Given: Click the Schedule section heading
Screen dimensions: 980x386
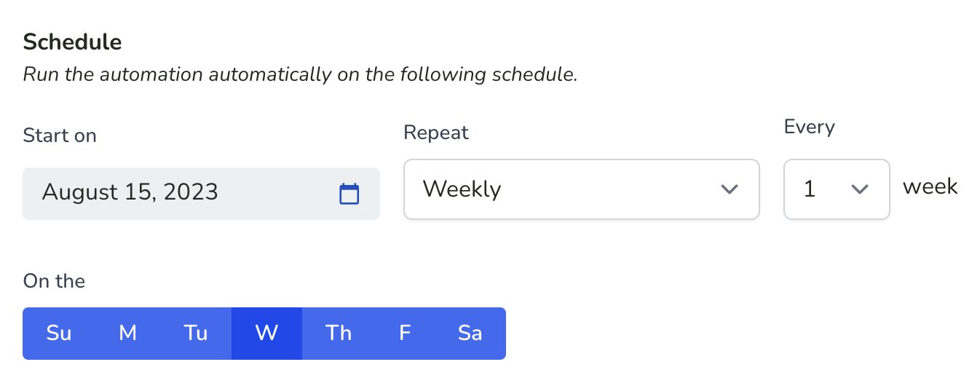Looking at the screenshot, I should (x=72, y=42).
